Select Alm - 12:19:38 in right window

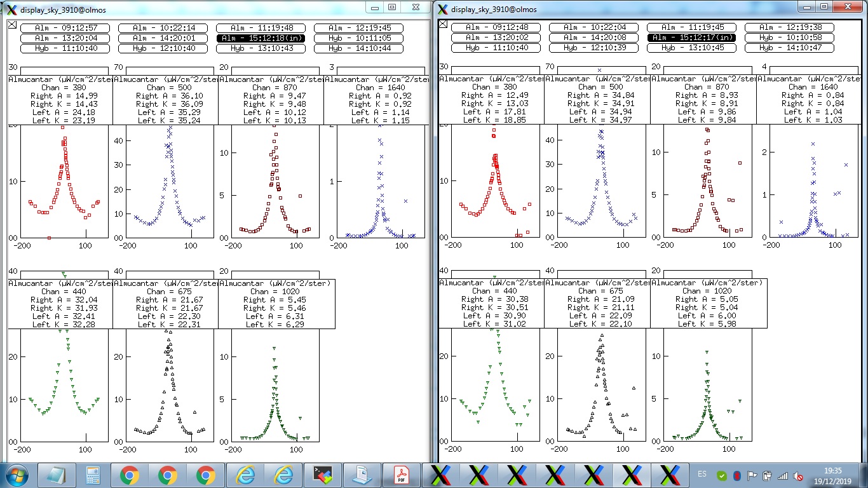point(789,27)
